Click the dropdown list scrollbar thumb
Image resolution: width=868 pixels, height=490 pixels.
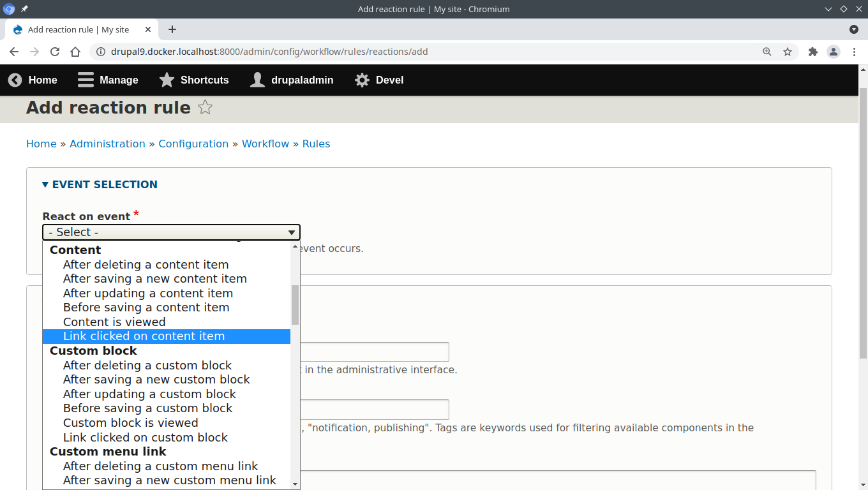pyautogui.click(x=295, y=305)
